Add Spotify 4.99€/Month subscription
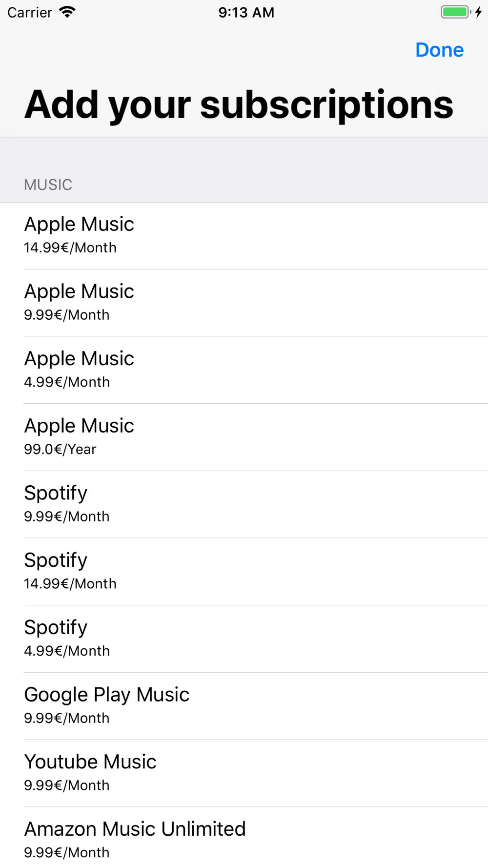 point(244,639)
